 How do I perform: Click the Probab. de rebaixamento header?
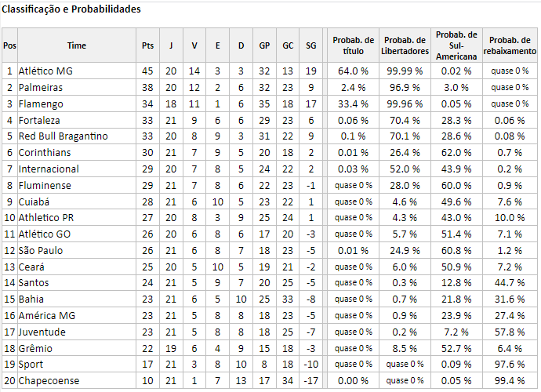coord(510,45)
